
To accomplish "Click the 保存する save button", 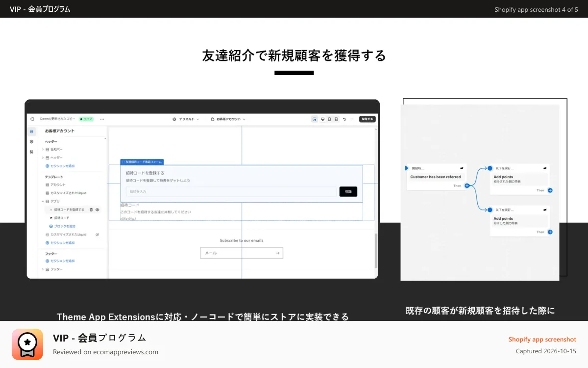I will [x=367, y=119].
